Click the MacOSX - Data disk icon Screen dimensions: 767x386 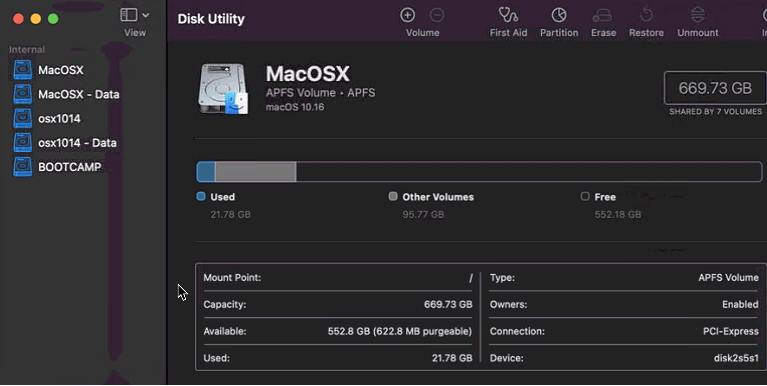tap(23, 94)
